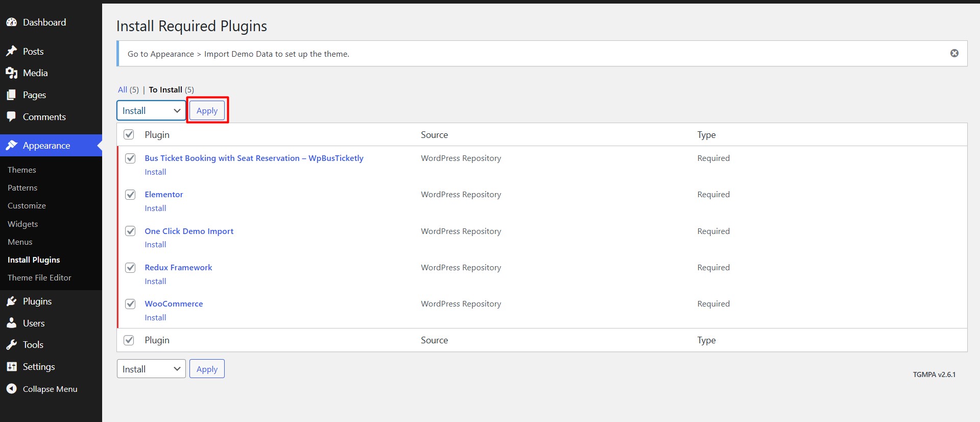Open the Tools menu
The width and height of the screenshot is (980, 422).
[x=33, y=345]
